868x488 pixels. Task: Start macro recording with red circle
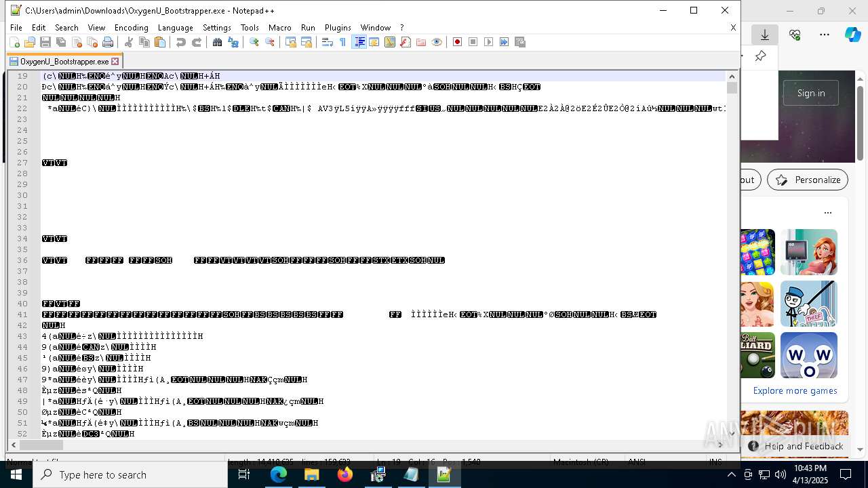pyautogui.click(x=458, y=42)
